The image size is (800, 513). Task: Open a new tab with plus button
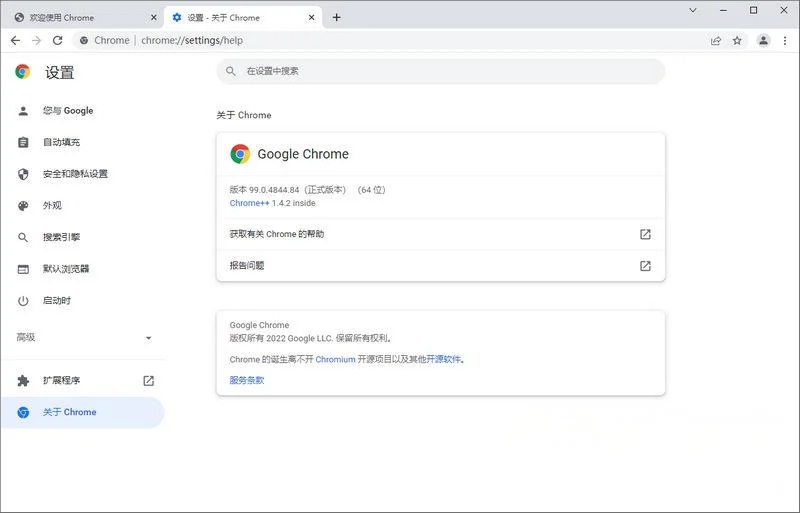pos(337,17)
